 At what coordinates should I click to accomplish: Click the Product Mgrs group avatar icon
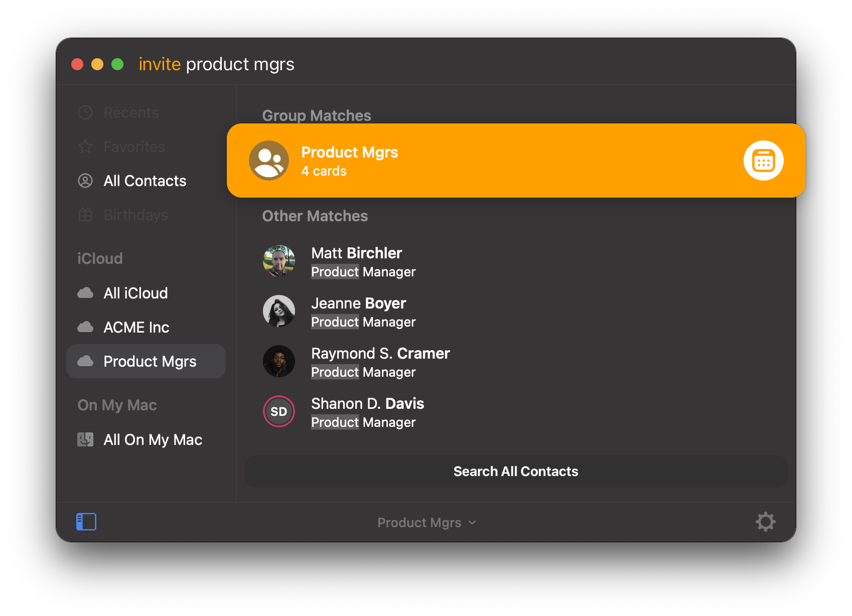pyautogui.click(x=269, y=161)
